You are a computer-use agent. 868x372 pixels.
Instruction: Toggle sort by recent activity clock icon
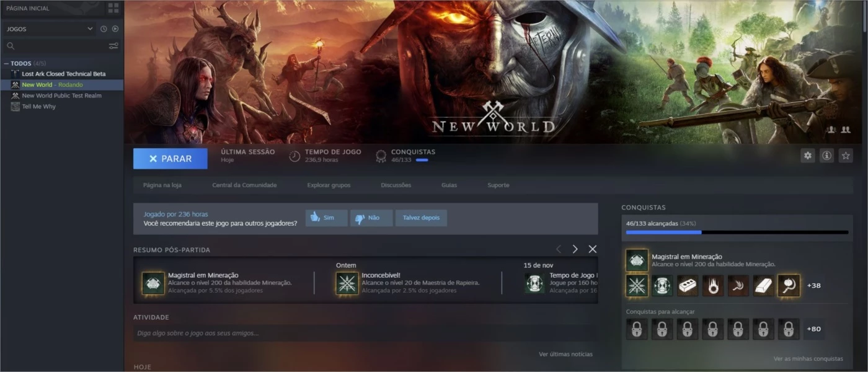pos(104,29)
